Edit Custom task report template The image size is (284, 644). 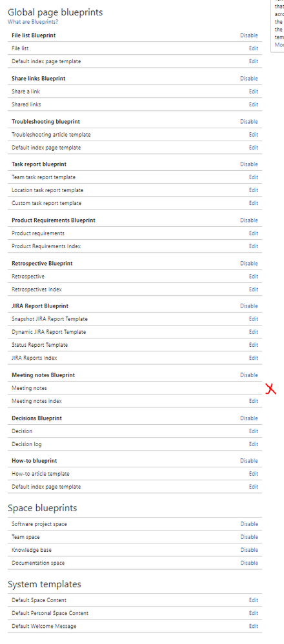(x=254, y=203)
